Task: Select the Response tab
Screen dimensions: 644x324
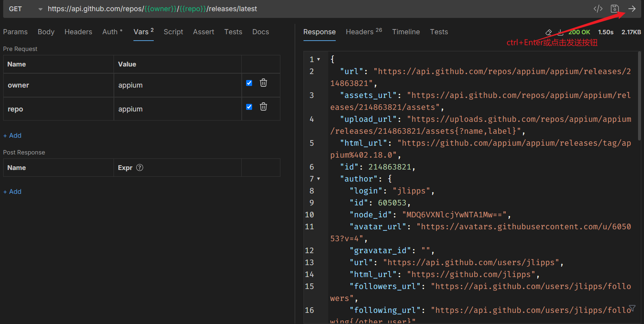Action: pos(319,32)
